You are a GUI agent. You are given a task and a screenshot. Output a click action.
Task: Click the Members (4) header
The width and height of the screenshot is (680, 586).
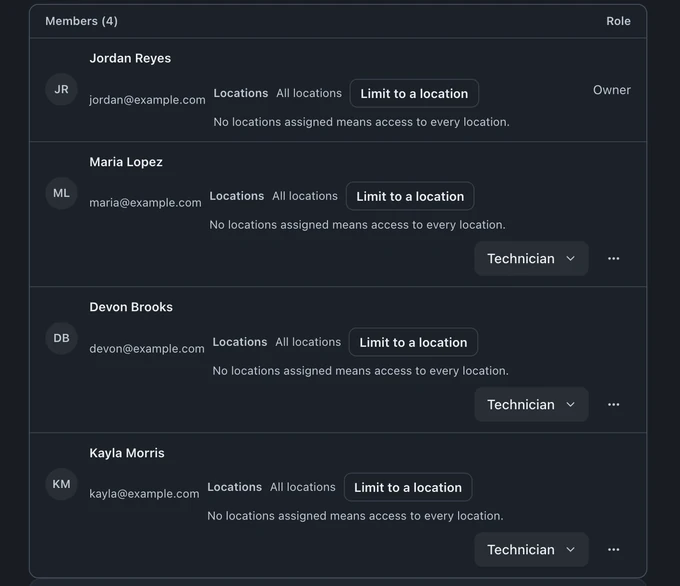(x=82, y=21)
